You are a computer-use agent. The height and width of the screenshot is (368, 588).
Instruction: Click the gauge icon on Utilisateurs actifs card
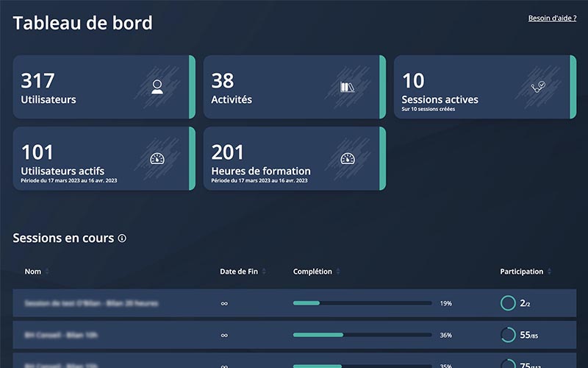pyautogui.click(x=157, y=158)
